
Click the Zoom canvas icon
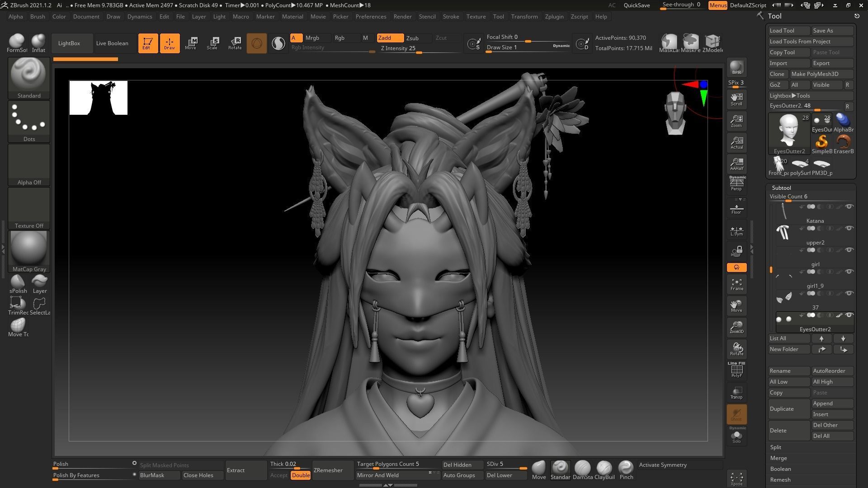(x=736, y=121)
